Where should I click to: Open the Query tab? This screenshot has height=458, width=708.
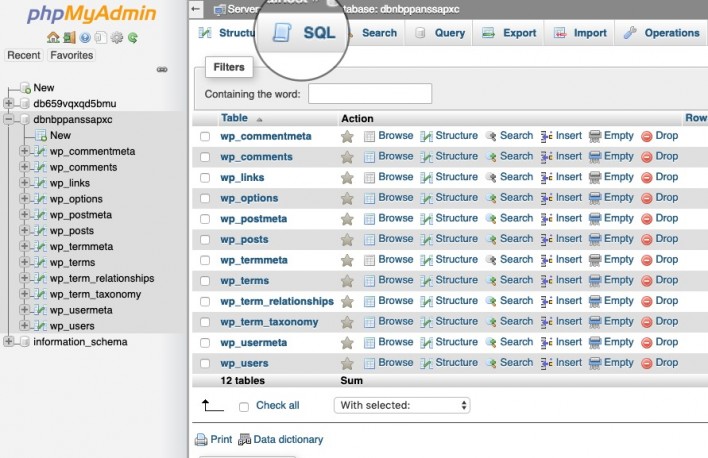[439, 33]
